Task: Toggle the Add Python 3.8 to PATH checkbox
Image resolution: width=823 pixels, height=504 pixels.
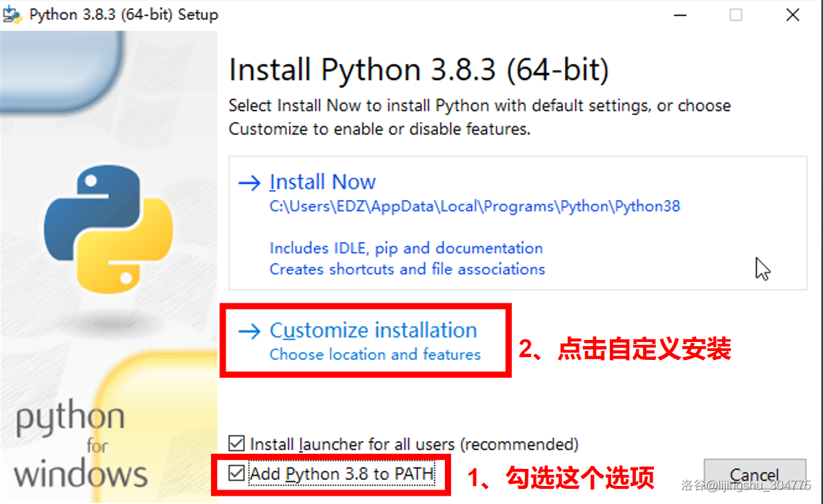Action: pyautogui.click(x=237, y=474)
